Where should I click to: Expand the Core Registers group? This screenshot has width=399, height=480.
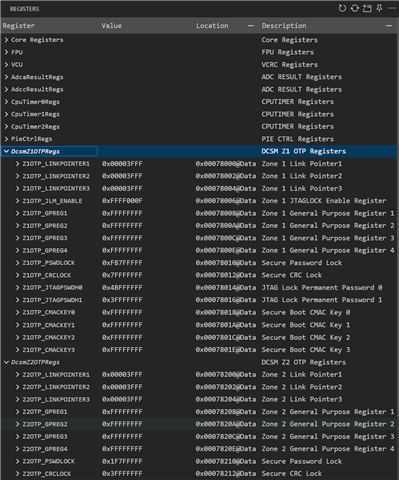[x=6, y=40]
